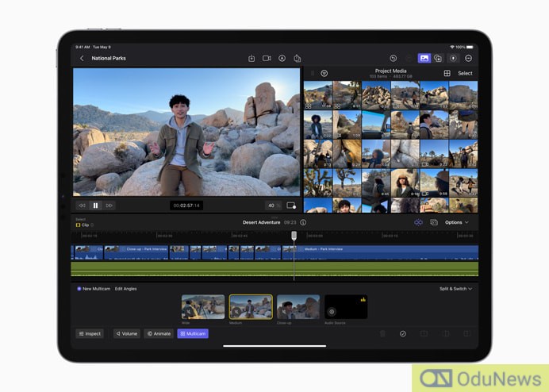
Task: Select the Multicam tab
Action: (x=193, y=333)
